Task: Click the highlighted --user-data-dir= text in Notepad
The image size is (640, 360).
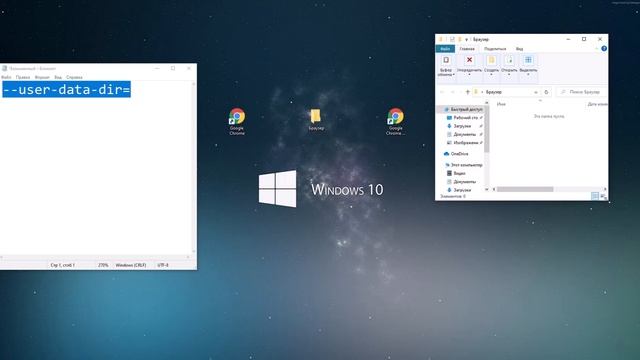Action: coord(67,89)
